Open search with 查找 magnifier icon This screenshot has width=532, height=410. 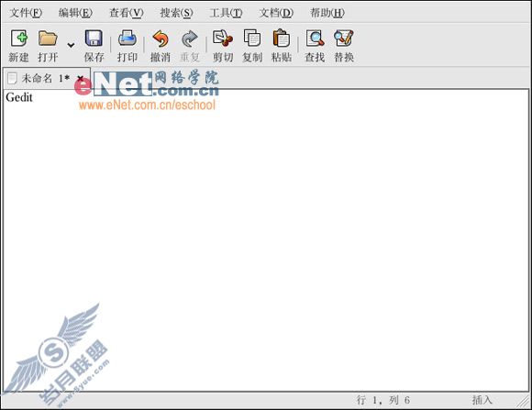pyautogui.click(x=315, y=38)
